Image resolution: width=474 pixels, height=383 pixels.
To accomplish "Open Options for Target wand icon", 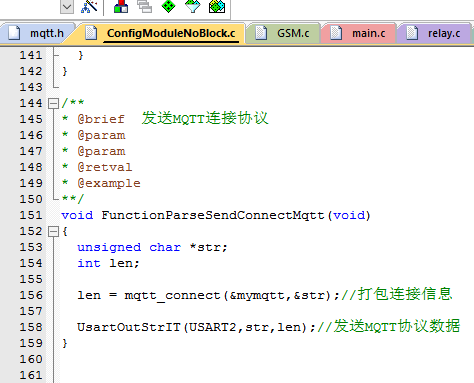I will (x=89, y=6).
